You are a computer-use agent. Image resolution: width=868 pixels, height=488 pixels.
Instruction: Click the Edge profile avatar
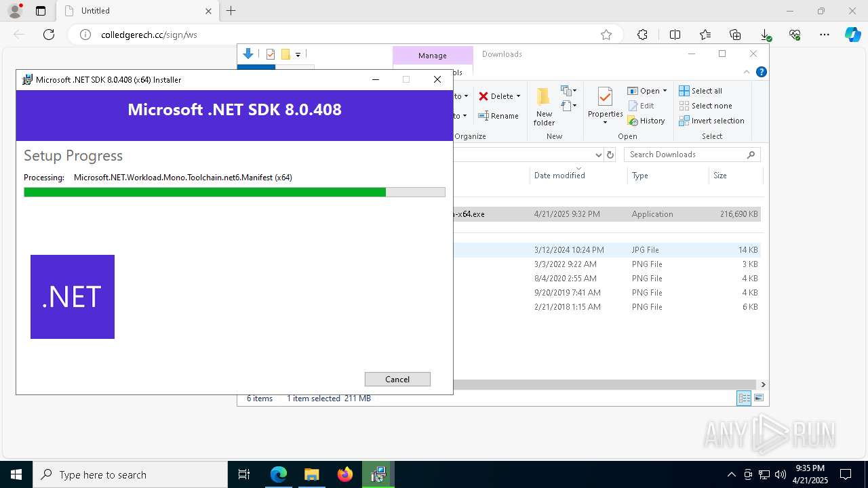[x=15, y=11]
